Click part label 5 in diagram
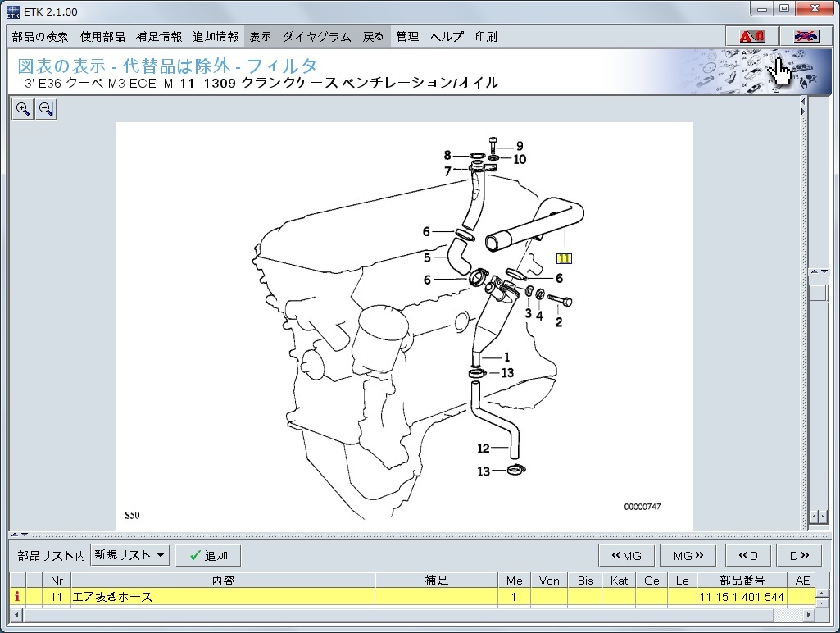Screen dimensions: 840x633 tap(427, 257)
